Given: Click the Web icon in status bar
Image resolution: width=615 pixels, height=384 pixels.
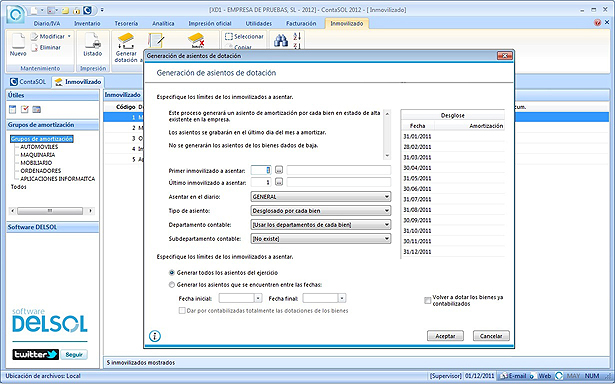Looking at the screenshot, I should click(533, 376).
